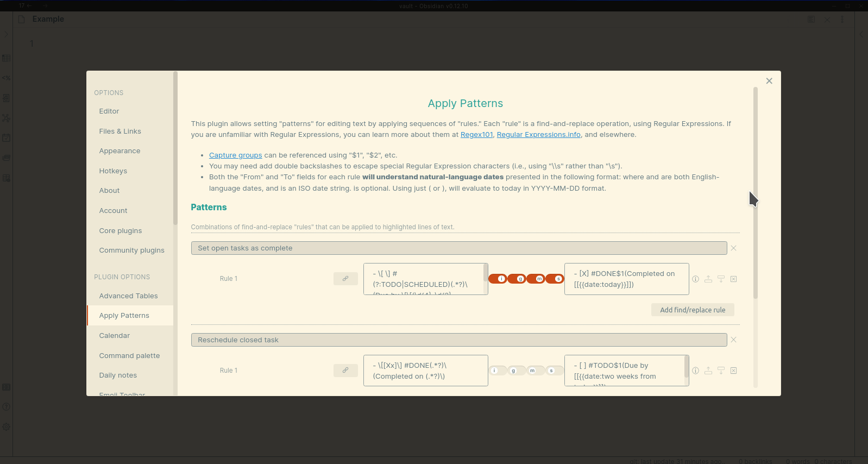Disable case-insensitive flag for Set open tasks rule

(498, 279)
